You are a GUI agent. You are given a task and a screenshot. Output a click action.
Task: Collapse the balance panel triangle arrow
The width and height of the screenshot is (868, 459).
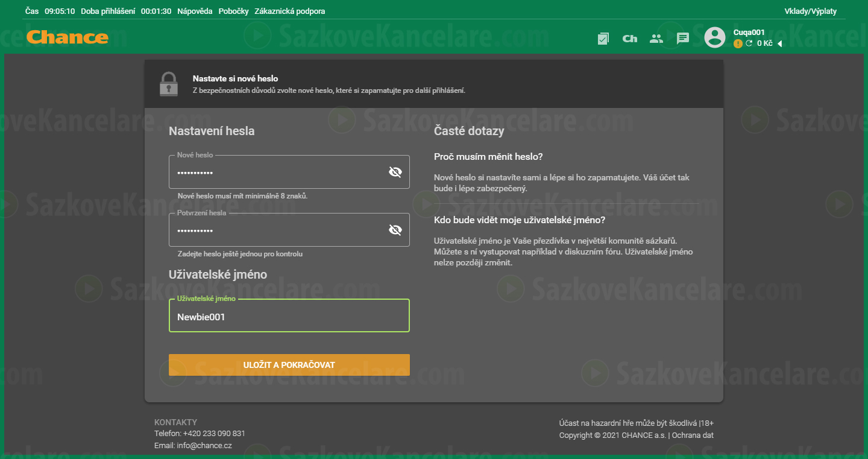click(x=779, y=43)
